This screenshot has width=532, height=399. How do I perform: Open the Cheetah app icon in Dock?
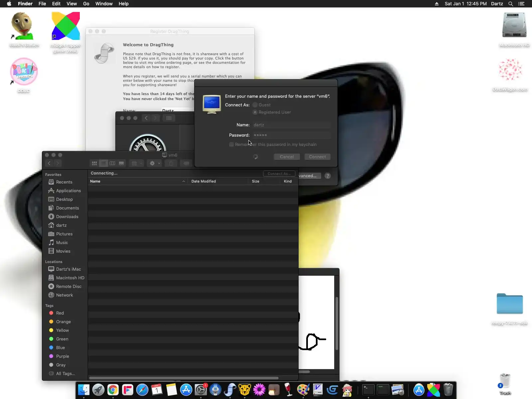pyautogui.click(x=245, y=390)
